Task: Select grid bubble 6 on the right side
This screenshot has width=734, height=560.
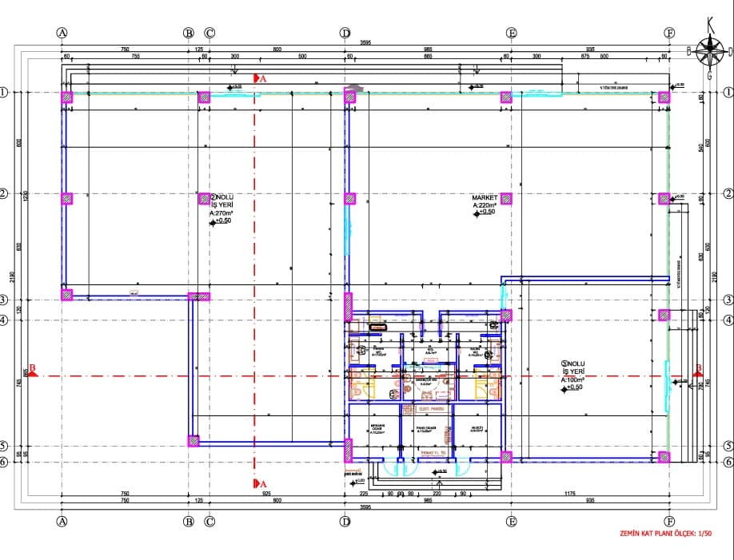Action: tap(728, 462)
